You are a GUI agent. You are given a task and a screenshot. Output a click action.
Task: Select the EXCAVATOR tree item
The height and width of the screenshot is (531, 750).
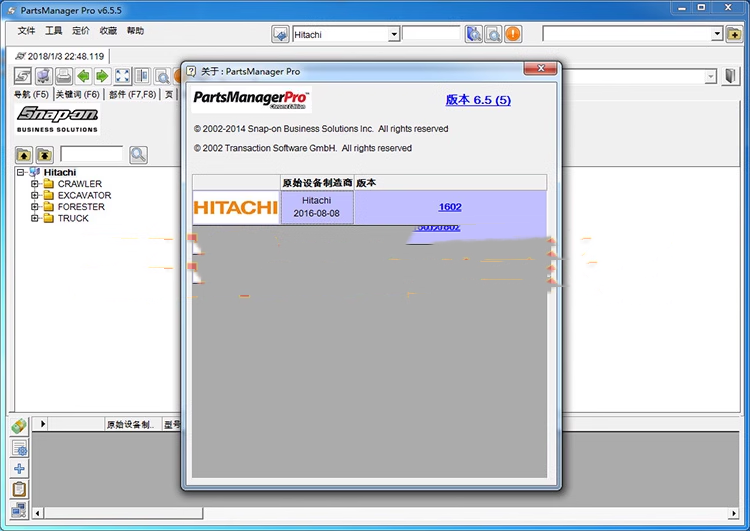pyautogui.click(x=84, y=195)
